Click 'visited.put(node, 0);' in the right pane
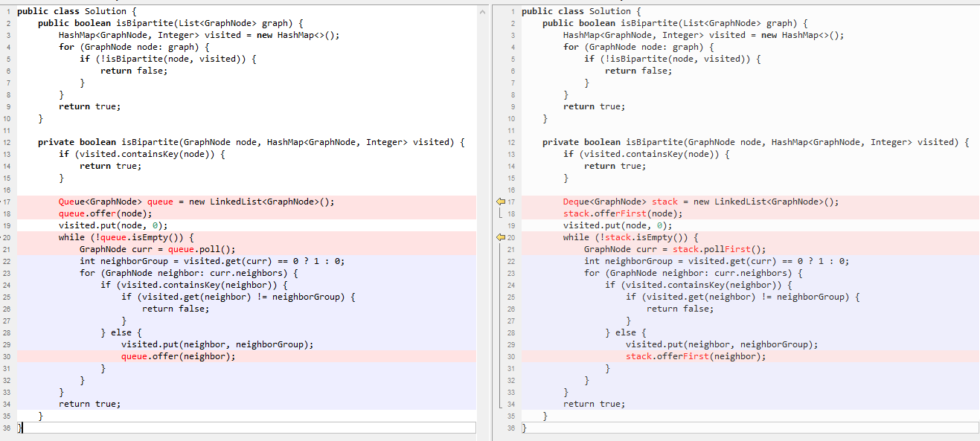980x441 pixels. coord(617,225)
